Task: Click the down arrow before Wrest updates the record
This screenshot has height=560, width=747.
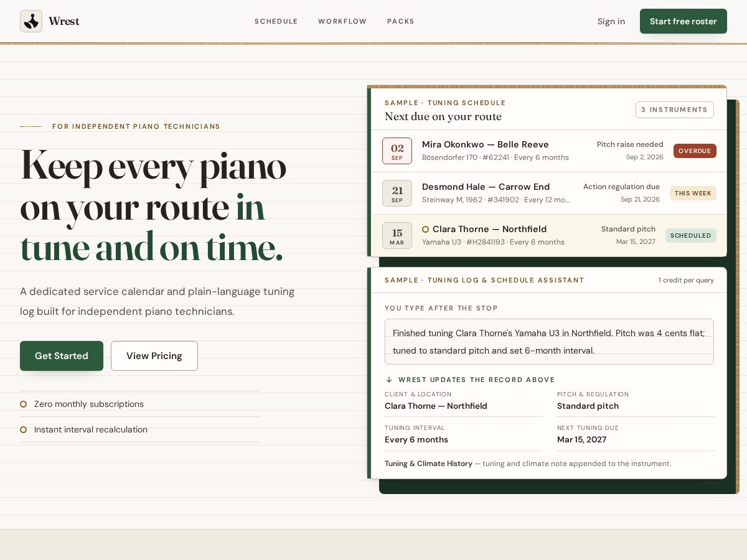Action: 389,380
